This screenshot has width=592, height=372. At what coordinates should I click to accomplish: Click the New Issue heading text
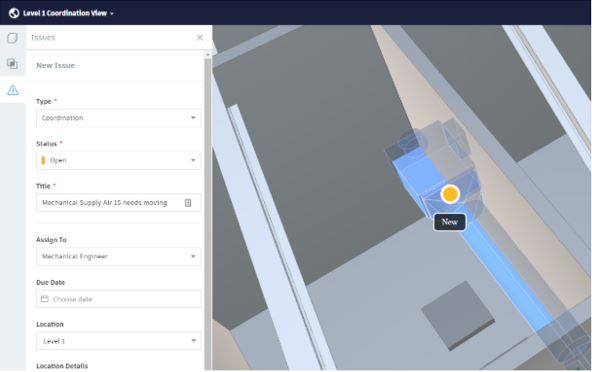pos(56,65)
